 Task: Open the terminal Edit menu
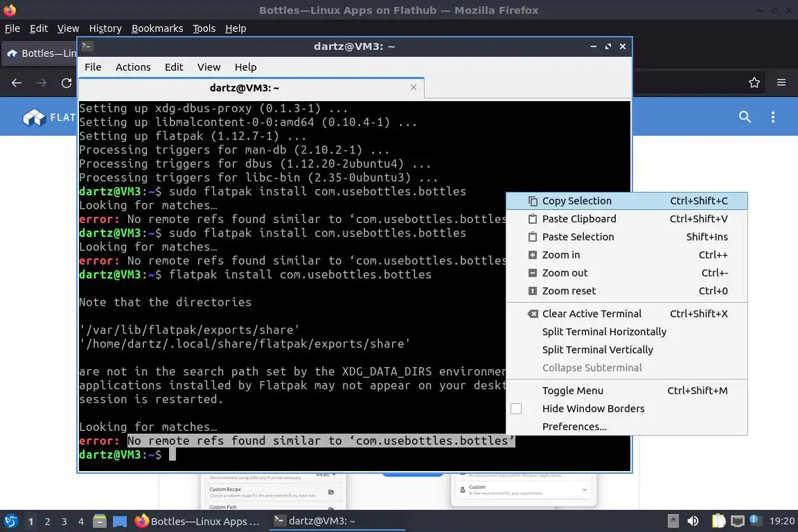click(x=174, y=67)
